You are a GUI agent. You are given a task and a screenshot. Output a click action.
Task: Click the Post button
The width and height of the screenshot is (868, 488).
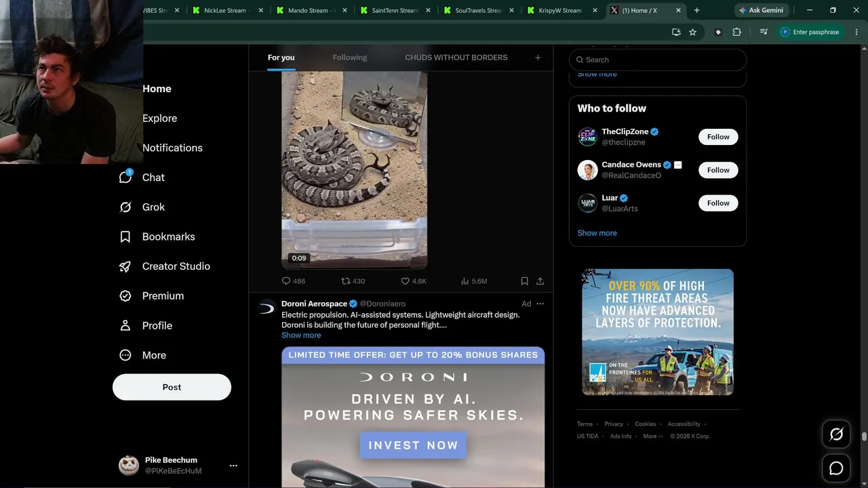point(172,387)
